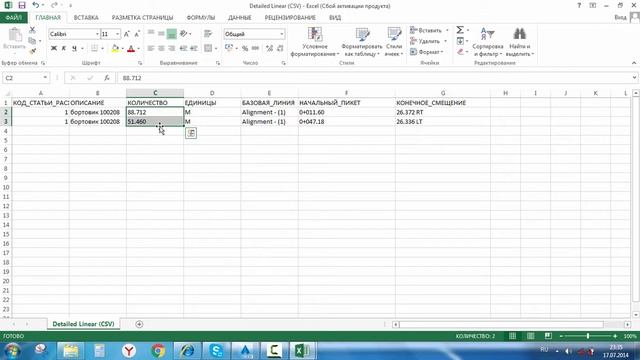Apply yellow fill color to cells
Screen dimensions: 640x360
click(x=115, y=48)
